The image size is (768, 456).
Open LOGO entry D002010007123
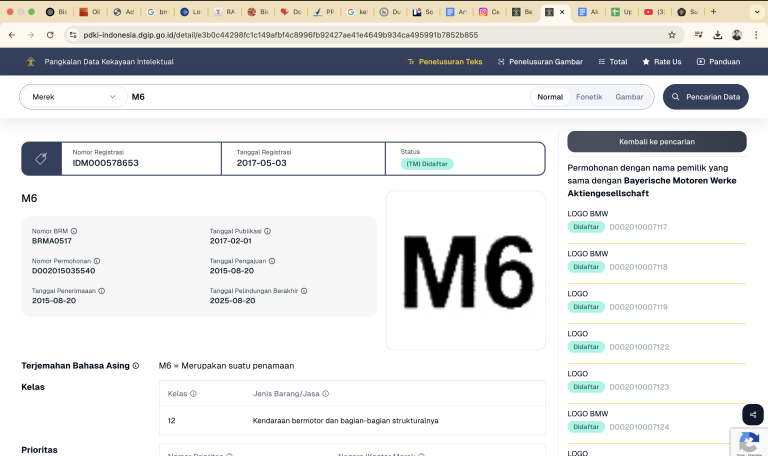click(x=657, y=381)
